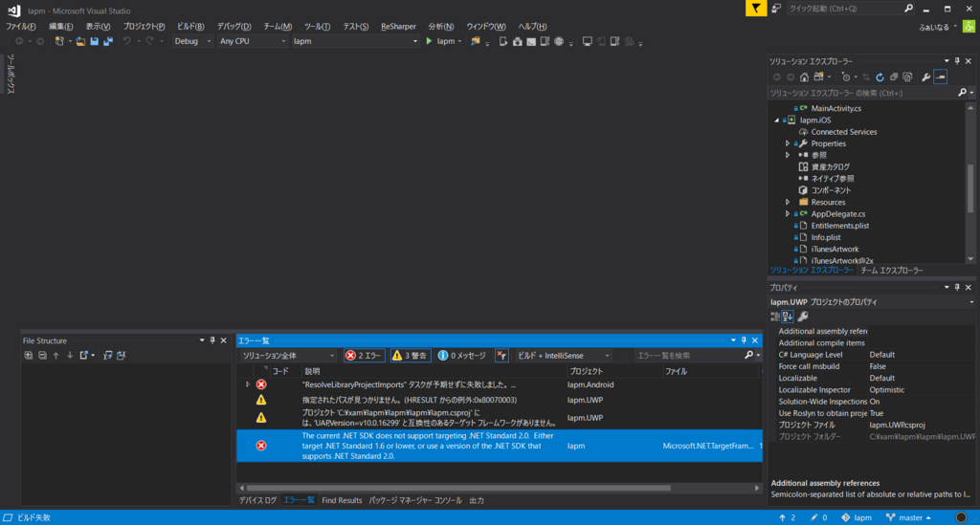980x525 pixels.
Task: Click the Save file toolbar icon
Action: [x=95, y=41]
